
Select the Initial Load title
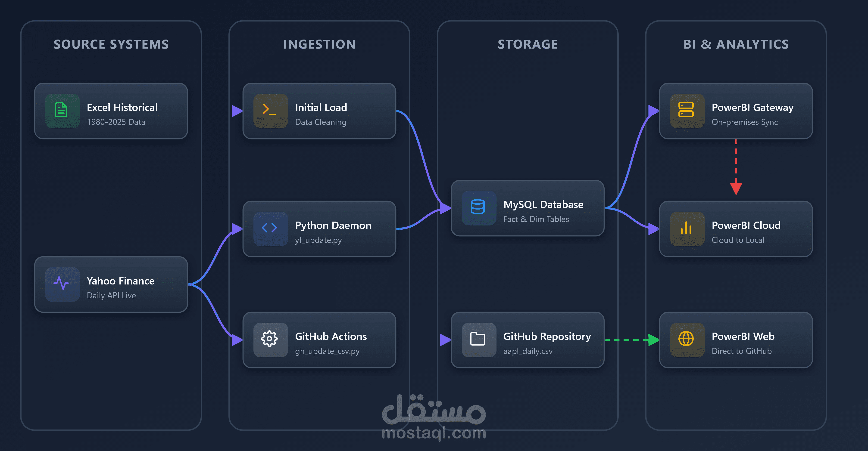321,107
